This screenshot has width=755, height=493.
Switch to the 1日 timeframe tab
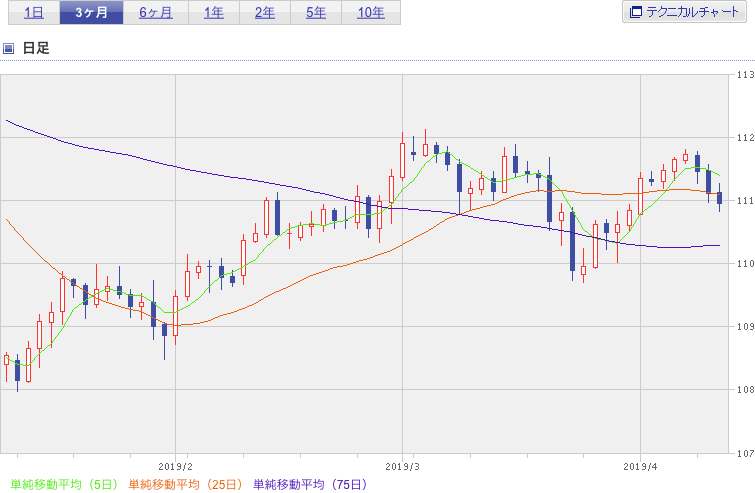(34, 13)
